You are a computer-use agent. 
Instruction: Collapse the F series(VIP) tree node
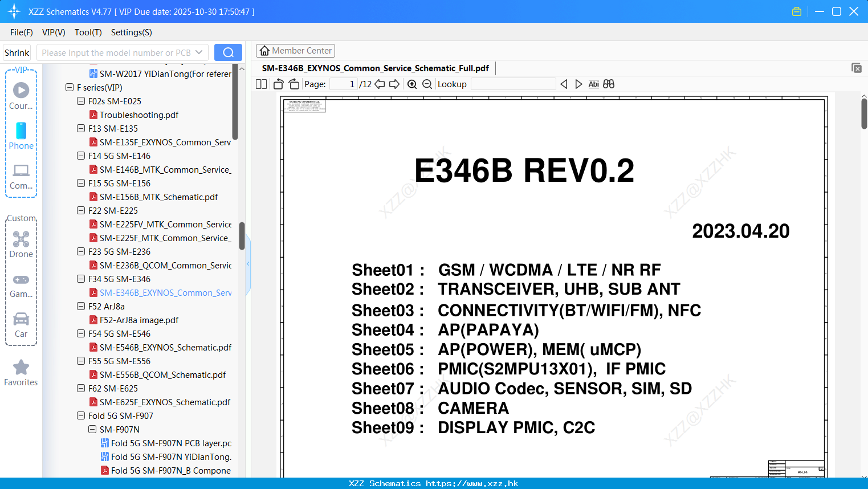(x=70, y=87)
